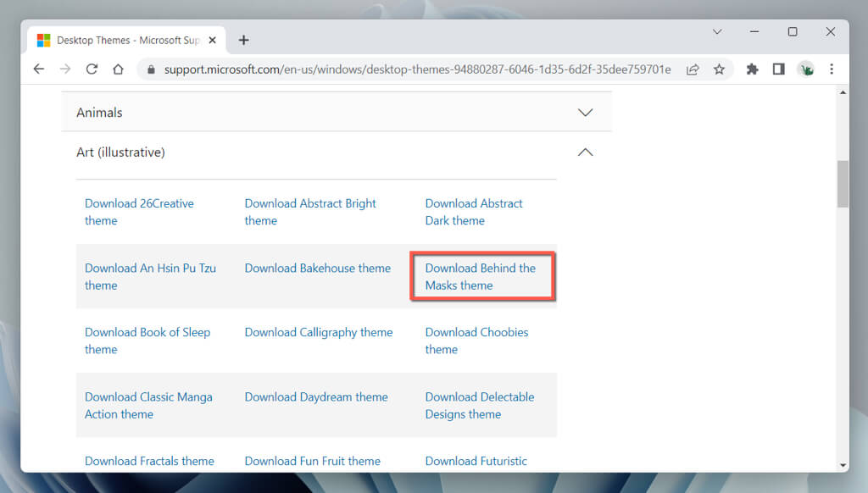This screenshot has width=868, height=493.
Task: Click the profile avatar icon
Action: [805, 69]
